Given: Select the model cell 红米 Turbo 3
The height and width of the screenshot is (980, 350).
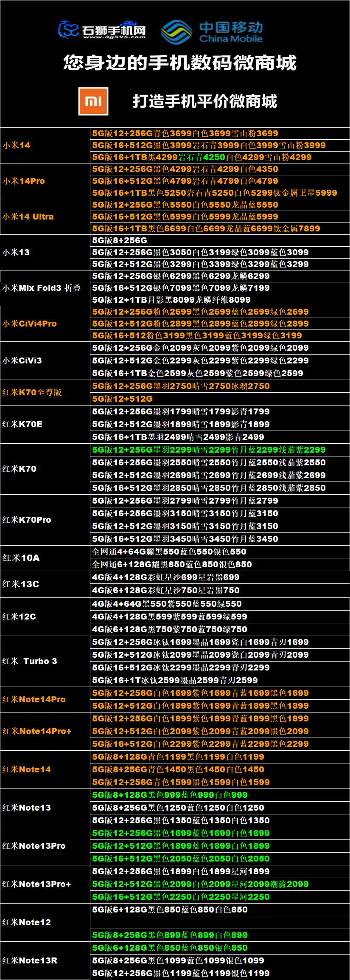Looking at the screenshot, I should pos(45,661).
